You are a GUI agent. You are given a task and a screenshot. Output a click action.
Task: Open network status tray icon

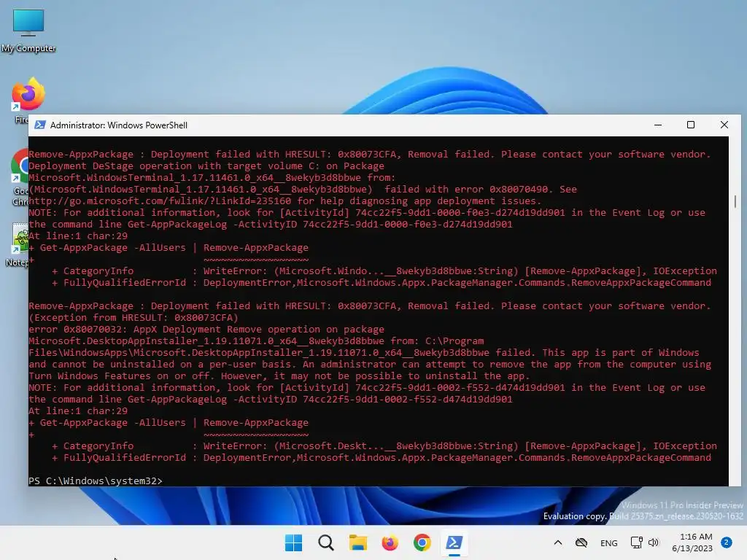click(x=636, y=542)
